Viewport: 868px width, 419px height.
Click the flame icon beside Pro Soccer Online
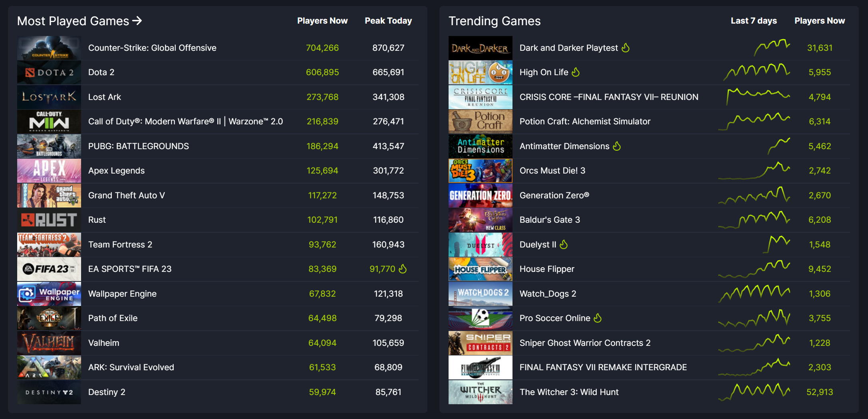click(x=598, y=318)
